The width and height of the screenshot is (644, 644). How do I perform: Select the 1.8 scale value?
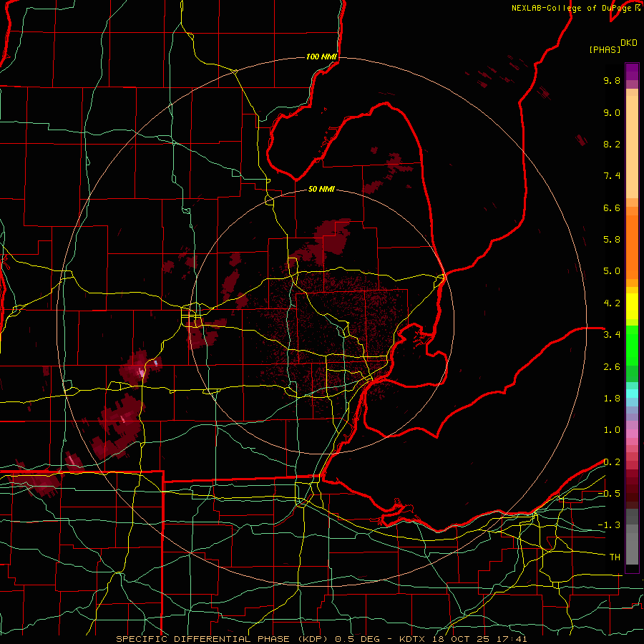[612, 399]
